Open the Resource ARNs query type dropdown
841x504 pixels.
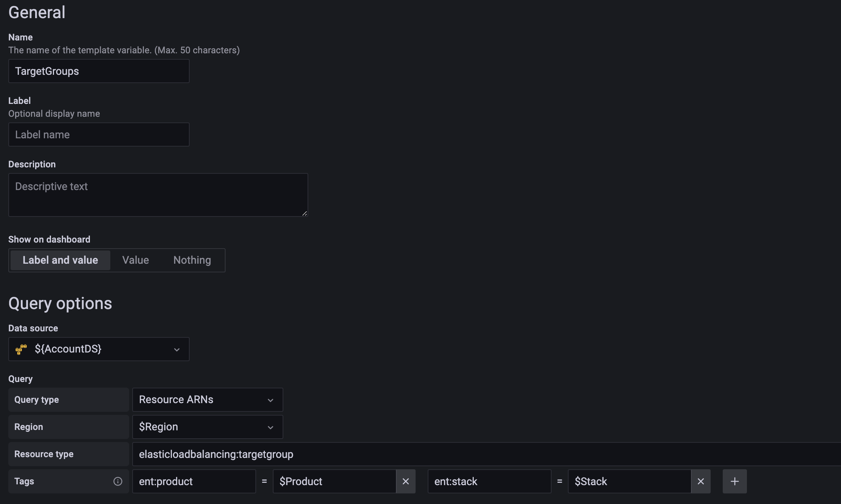(x=207, y=400)
